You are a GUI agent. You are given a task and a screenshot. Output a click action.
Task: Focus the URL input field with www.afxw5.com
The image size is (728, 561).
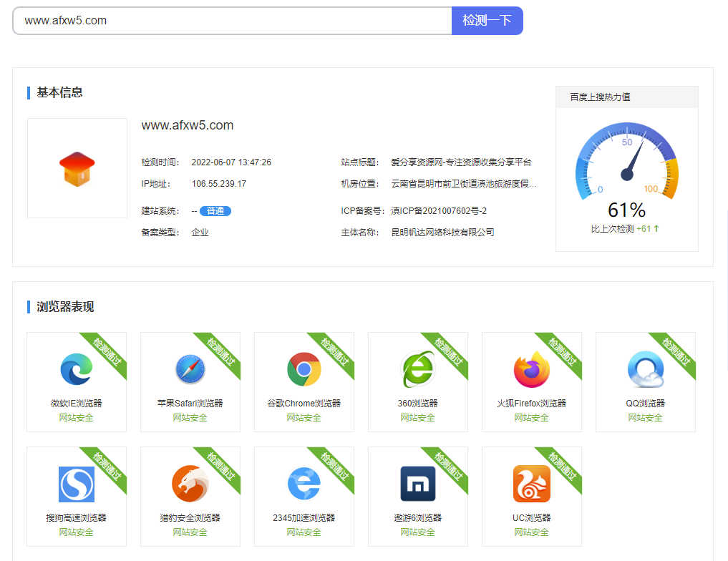coord(232,21)
